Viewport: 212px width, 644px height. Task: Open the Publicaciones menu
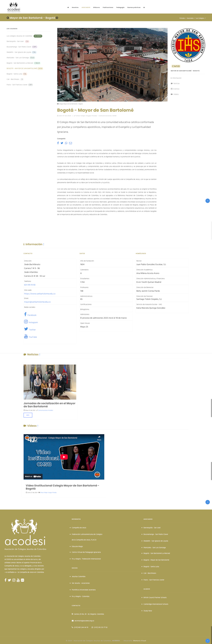[108, 8]
